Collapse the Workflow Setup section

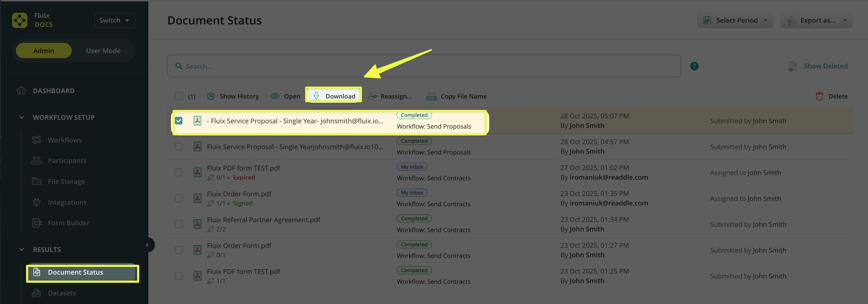click(22, 117)
